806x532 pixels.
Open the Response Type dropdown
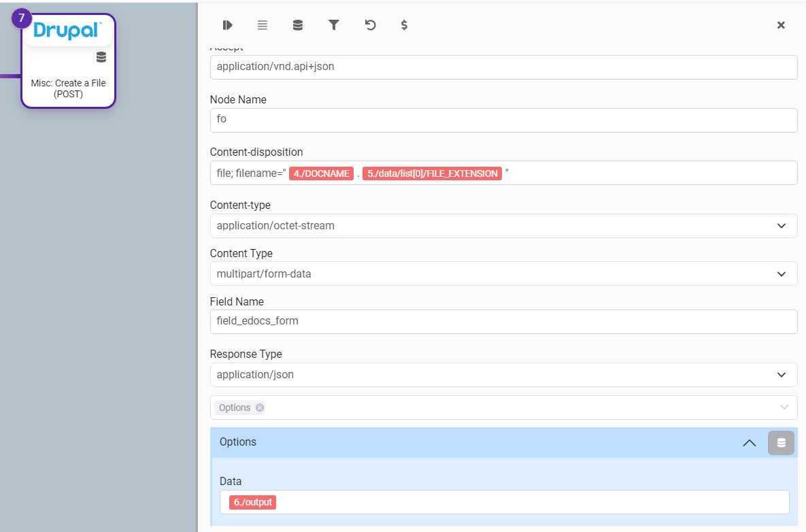pos(782,375)
